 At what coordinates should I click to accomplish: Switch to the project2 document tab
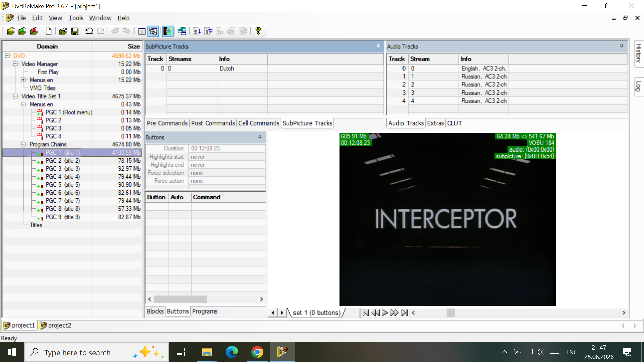coord(56,325)
